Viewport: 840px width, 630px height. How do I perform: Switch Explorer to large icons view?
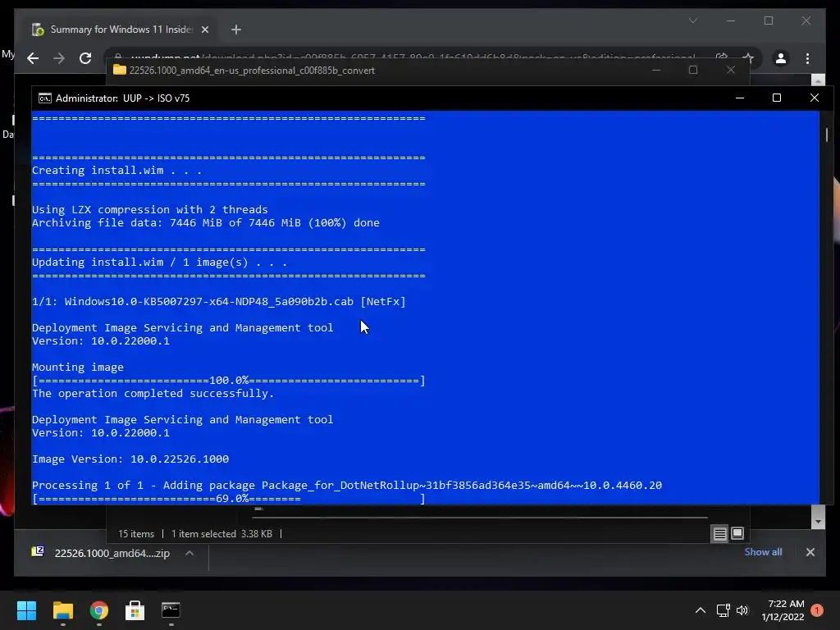click(x=737, y=533)
